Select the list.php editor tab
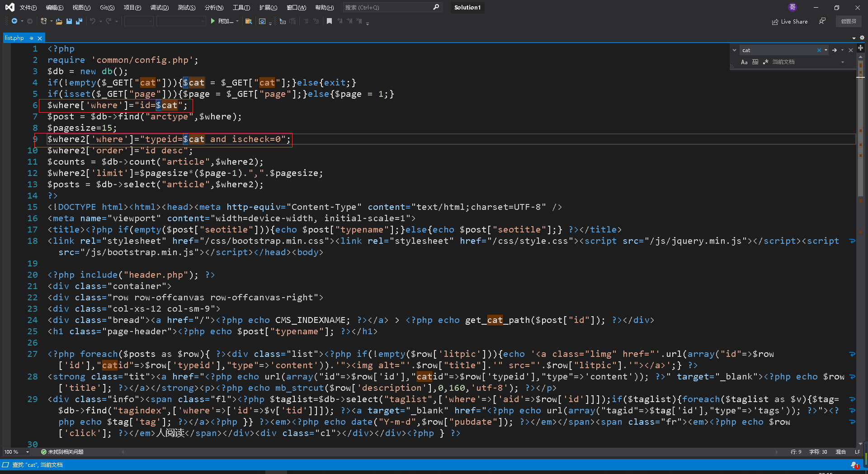Screen dimensions: 868x474 (14, 38)
